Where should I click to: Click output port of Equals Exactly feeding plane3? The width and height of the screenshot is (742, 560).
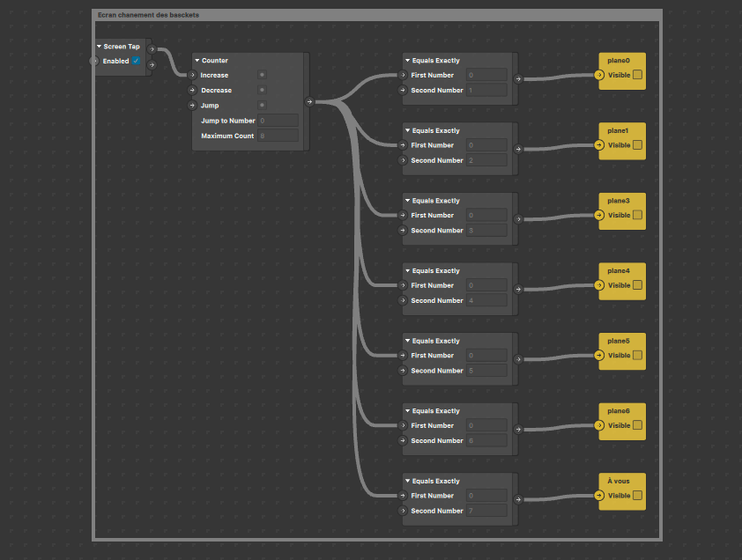tap(518, 219)
